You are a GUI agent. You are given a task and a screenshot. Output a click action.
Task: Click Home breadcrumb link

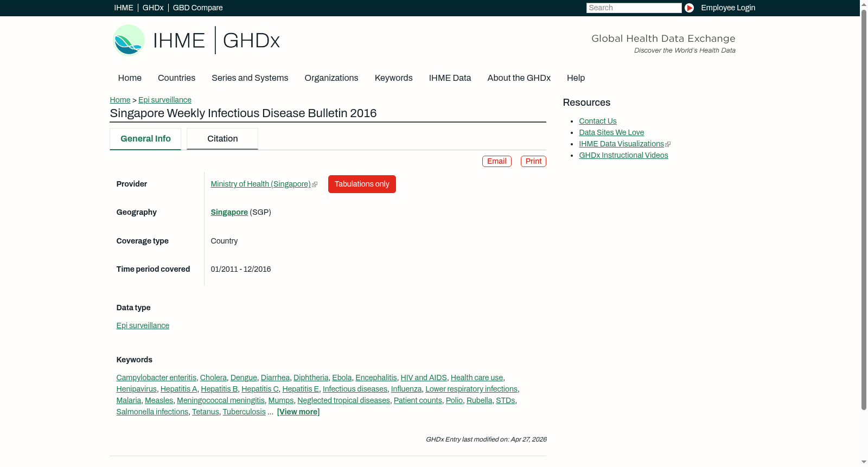[120, 100]
